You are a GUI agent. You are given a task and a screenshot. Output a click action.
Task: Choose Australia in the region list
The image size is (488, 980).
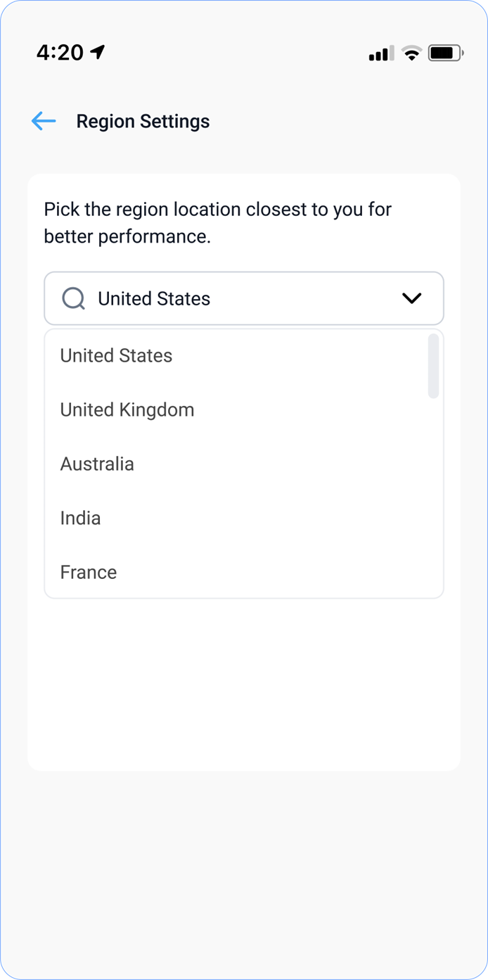click(97, 464)
